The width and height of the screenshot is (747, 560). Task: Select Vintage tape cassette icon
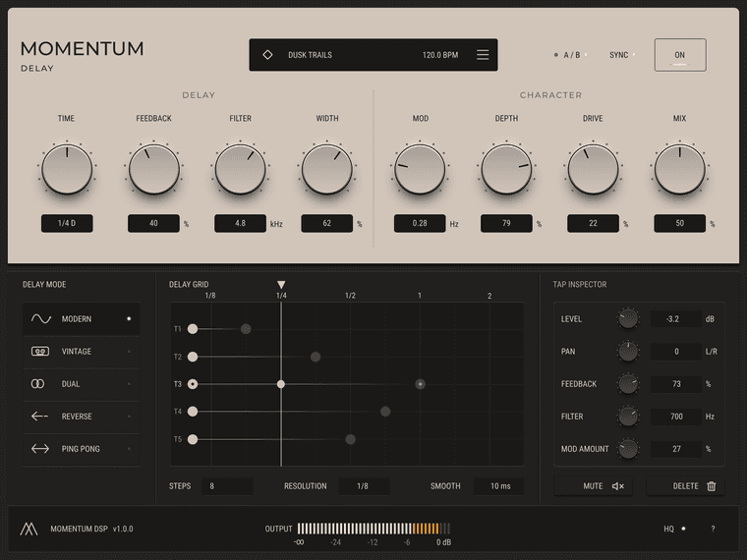click(40, 352)
